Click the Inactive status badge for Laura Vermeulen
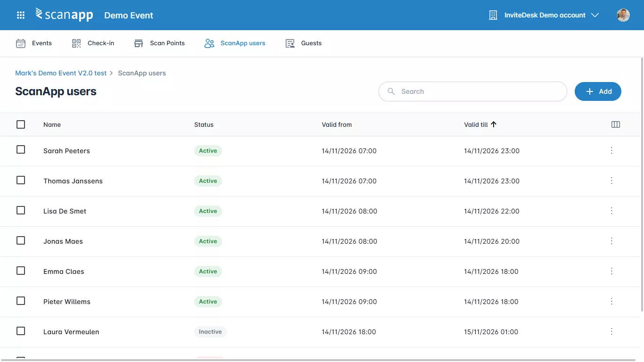The width and height of the screenshot is (644, 362). (x=210, y=332)
